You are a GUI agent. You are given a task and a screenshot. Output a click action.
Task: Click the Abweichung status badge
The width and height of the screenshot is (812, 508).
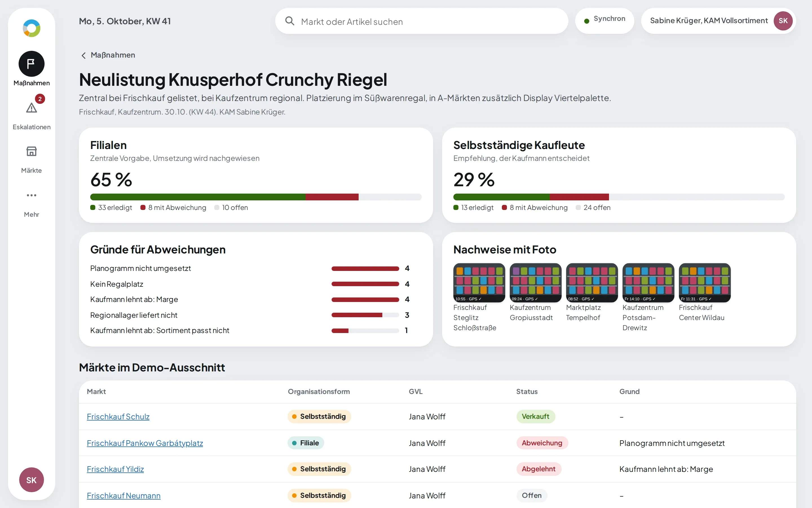tap(542, 443)
